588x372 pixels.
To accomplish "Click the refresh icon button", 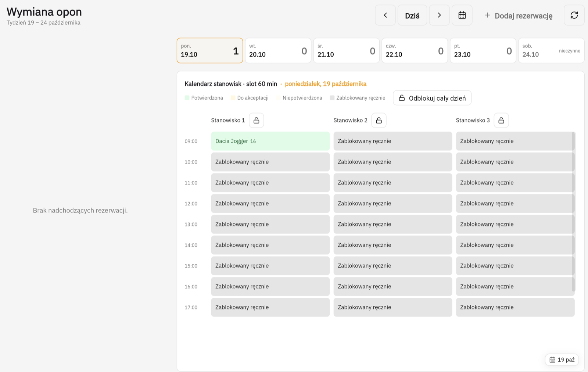I will click(574, 15).
